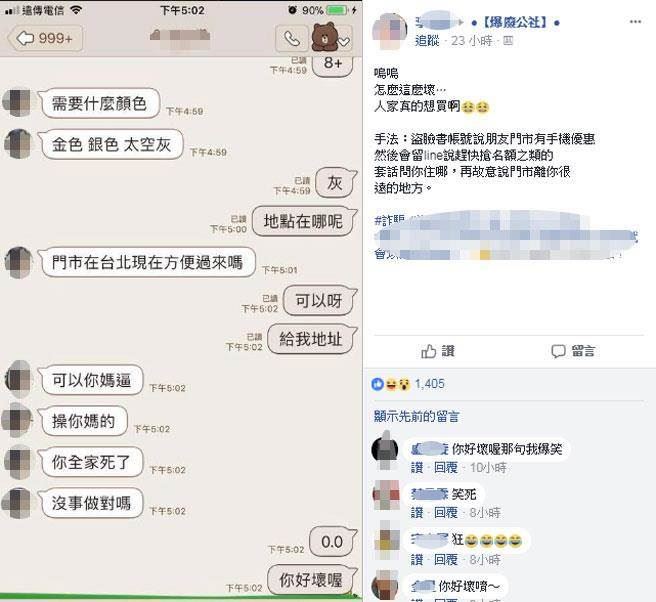Image resolution: width=656 pixels, height=602 pixels.
Task: Tap sender avatar beside 需要什麼顏色 message
Action: (18, 102)
